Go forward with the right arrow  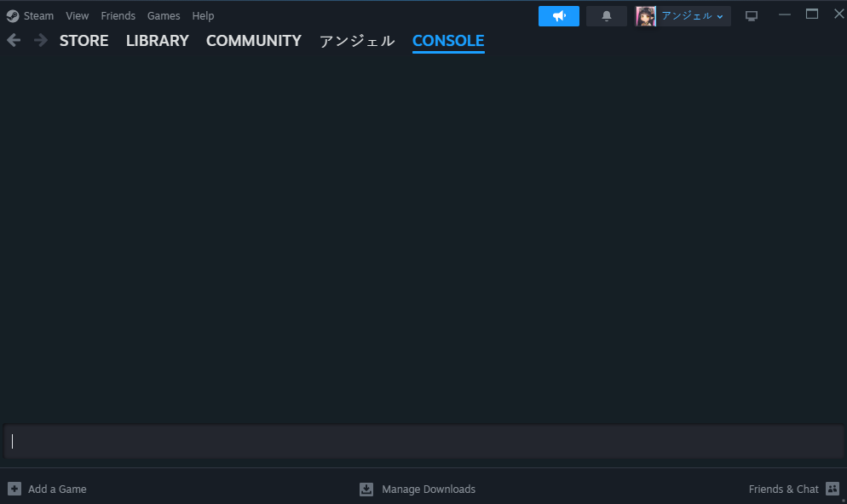pyautogui.click(x=41, y=41)
